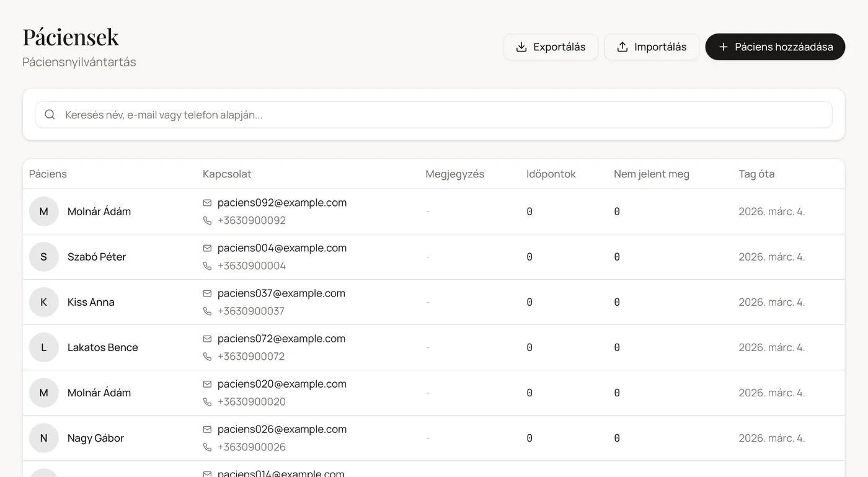Click the Tag óta column header

[x=756, y=174]
